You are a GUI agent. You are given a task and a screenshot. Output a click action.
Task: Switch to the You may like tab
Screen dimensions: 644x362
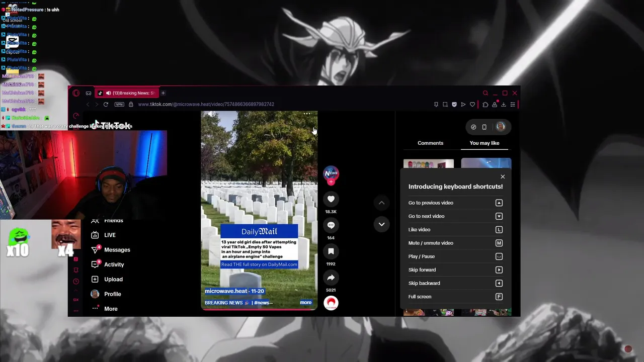click(485, 143)
